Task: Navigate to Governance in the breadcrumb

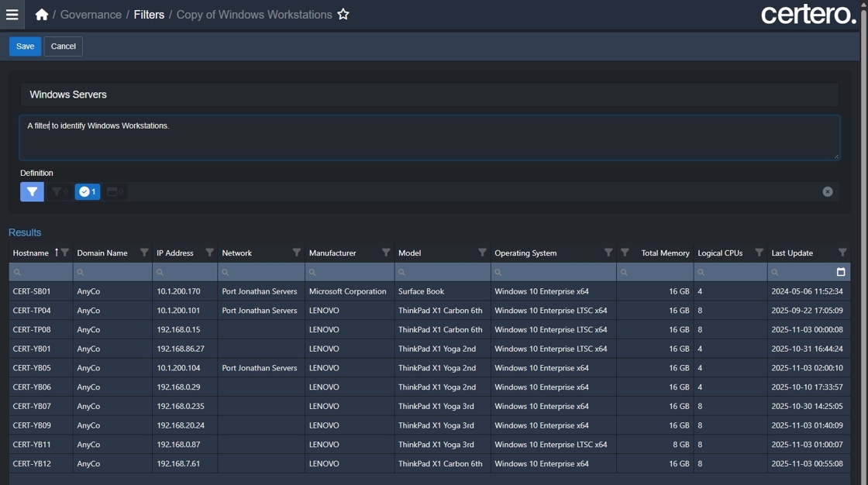Action: pos(91,15)
